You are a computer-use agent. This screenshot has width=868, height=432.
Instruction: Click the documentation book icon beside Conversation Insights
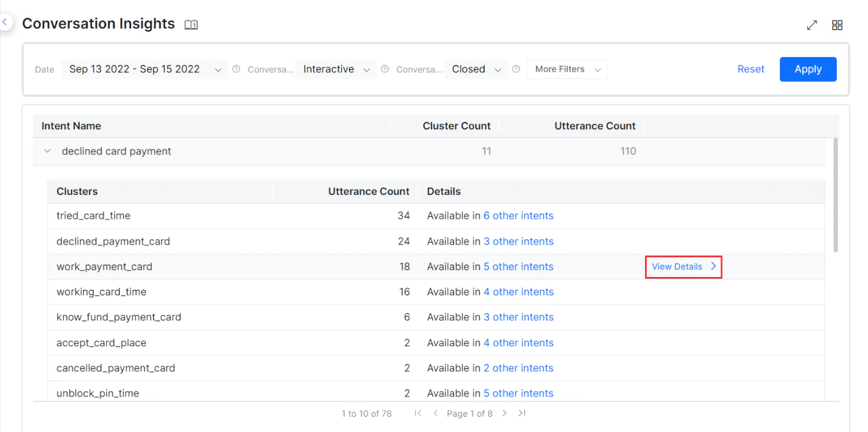click(x=191, y=25)
